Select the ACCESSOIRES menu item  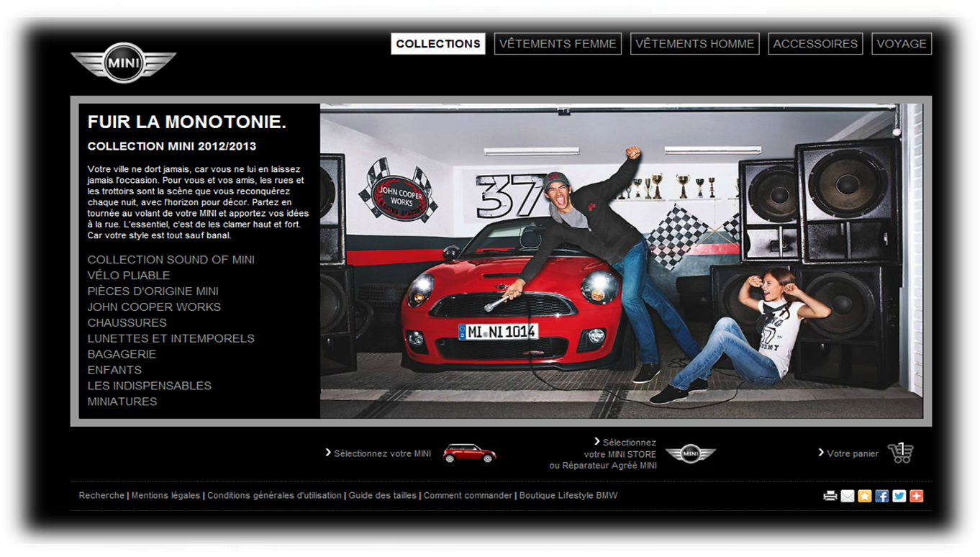click(x=815, y=44)
